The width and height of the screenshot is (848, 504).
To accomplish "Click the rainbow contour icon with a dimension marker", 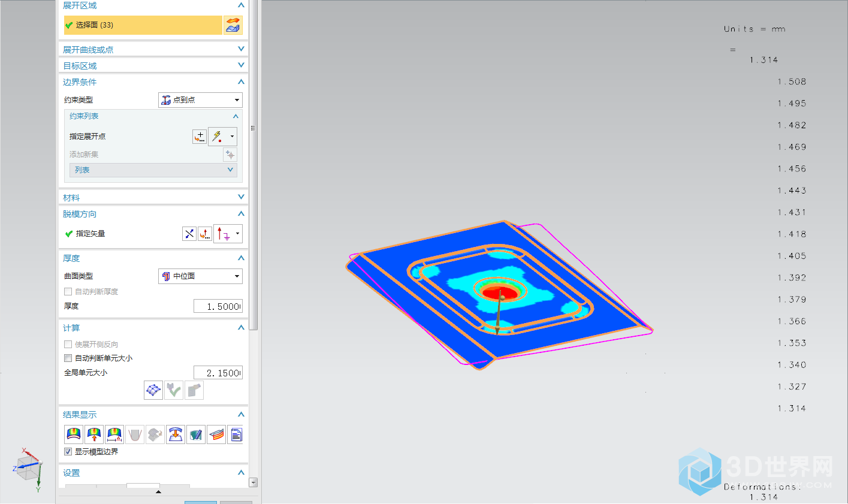I will 114,434.
